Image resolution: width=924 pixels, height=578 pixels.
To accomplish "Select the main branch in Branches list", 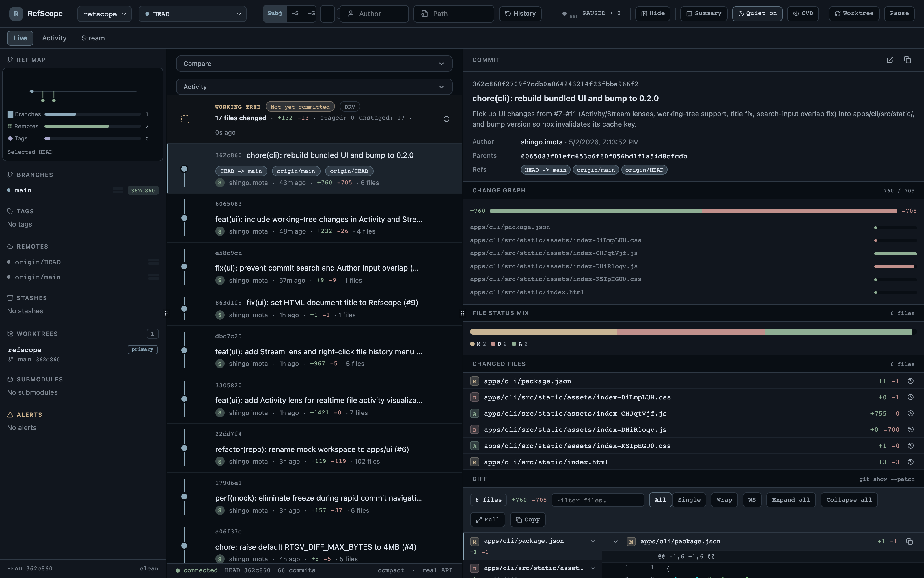I will point(83,190).
